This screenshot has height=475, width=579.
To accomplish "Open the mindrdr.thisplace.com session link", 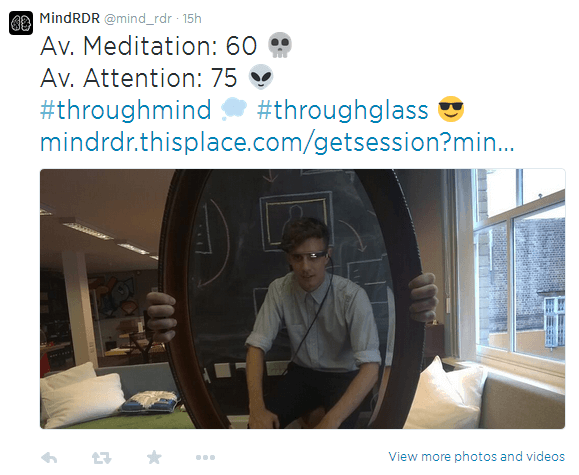I will pos(277,142).
